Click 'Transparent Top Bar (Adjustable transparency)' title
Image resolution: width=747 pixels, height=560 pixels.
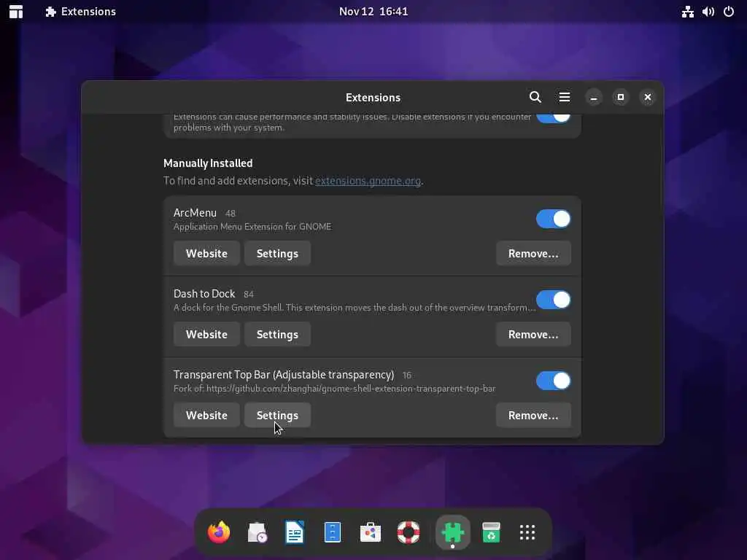coord(284,375)
